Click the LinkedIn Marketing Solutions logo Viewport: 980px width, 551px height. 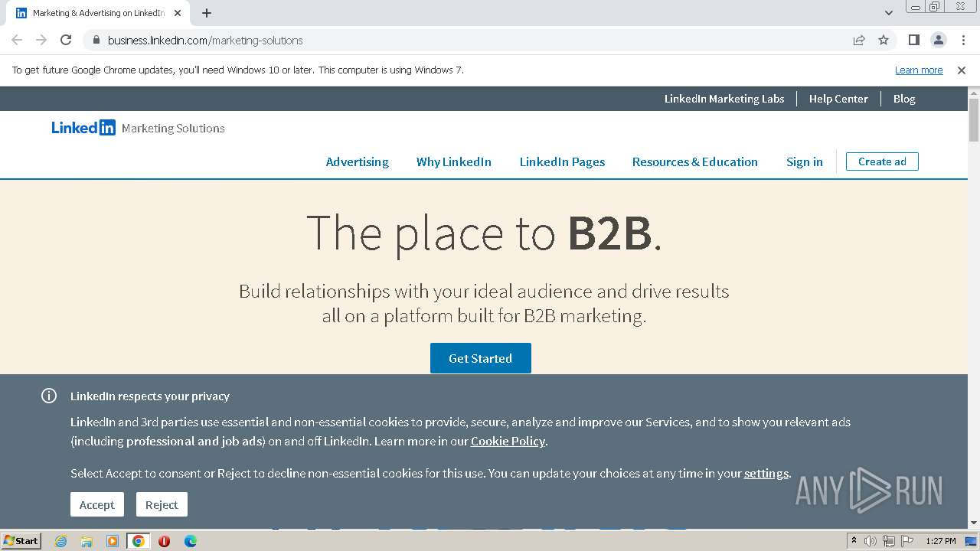(139, 128)
